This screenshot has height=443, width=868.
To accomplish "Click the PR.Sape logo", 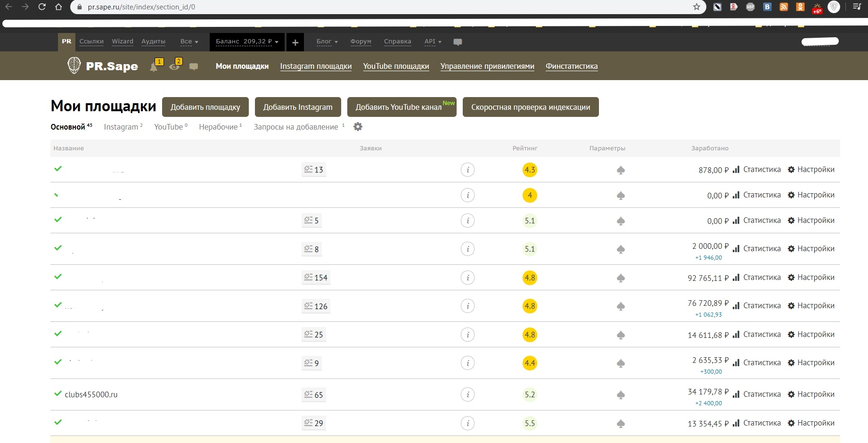I will click(x=103, y=66).
